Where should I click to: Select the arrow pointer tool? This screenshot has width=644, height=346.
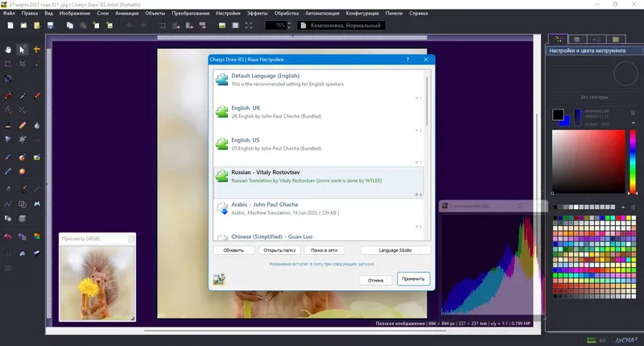pyautogui.click(x=23, y=50)
